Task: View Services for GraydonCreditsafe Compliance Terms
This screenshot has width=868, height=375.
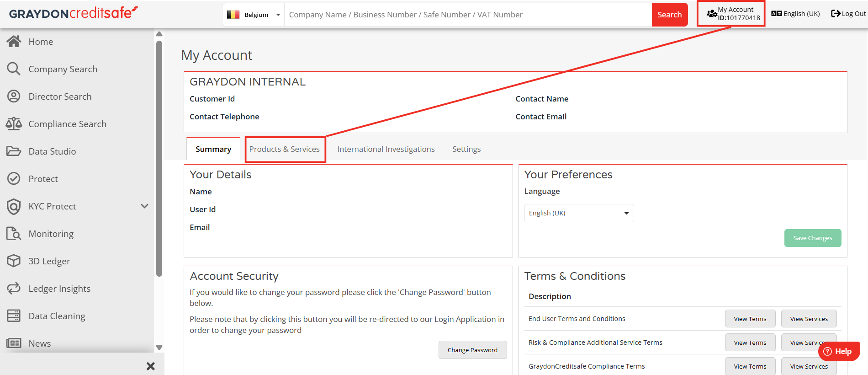Action: 809,366
